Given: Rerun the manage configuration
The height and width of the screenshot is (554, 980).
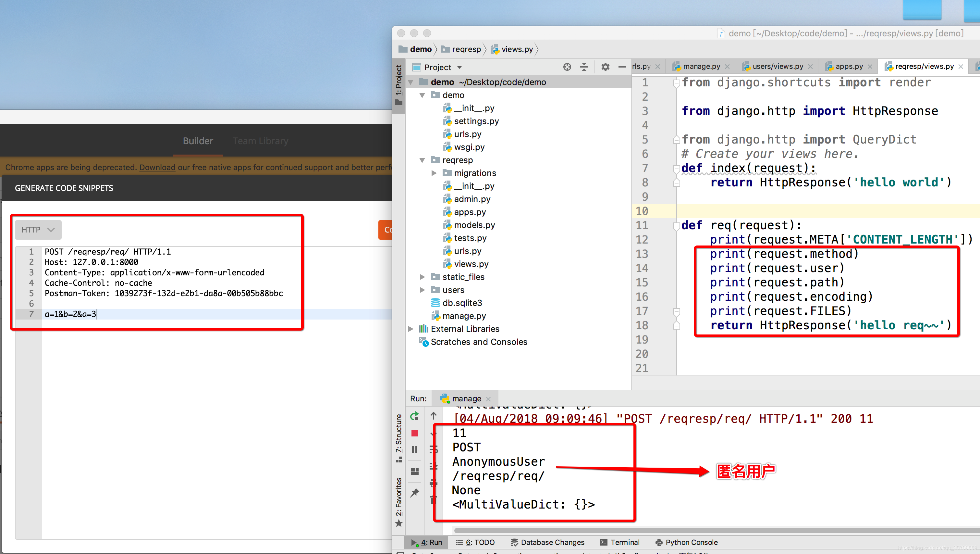Looking at the screenshot, I should (415, 416).
